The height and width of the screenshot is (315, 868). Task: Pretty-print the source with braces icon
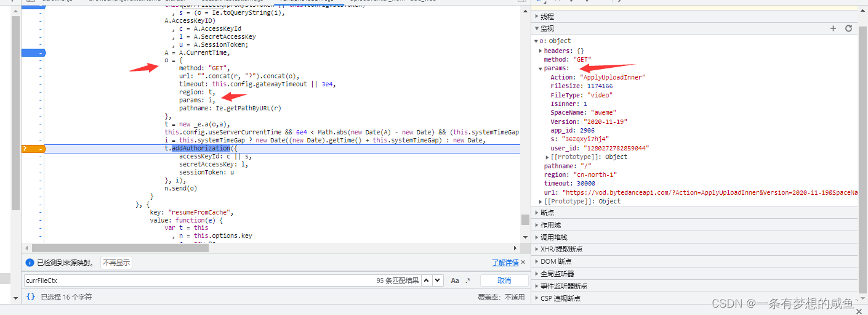click(31, 297)
